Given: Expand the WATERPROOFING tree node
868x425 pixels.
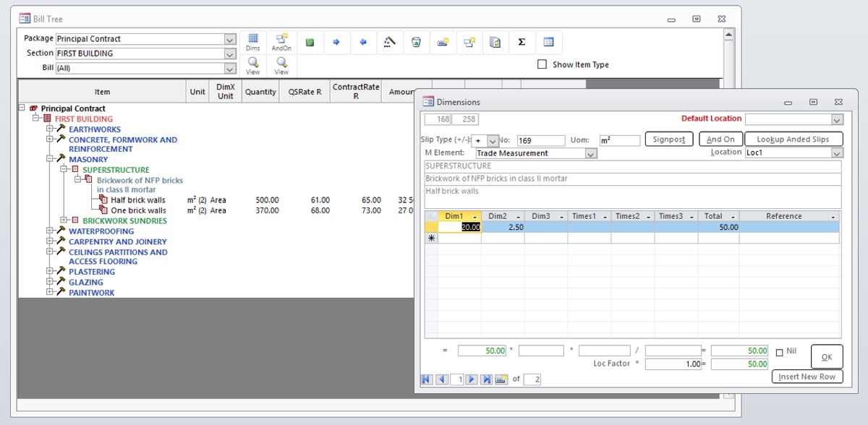Looking at the screenshot, I should [x=50, y=231].
